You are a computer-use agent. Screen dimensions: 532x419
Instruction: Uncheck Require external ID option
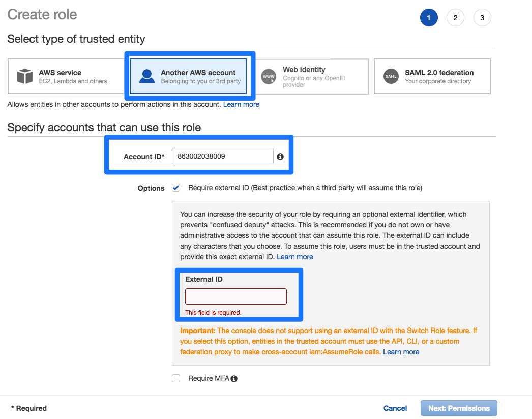pyautogui.click(x=175, y=188)
